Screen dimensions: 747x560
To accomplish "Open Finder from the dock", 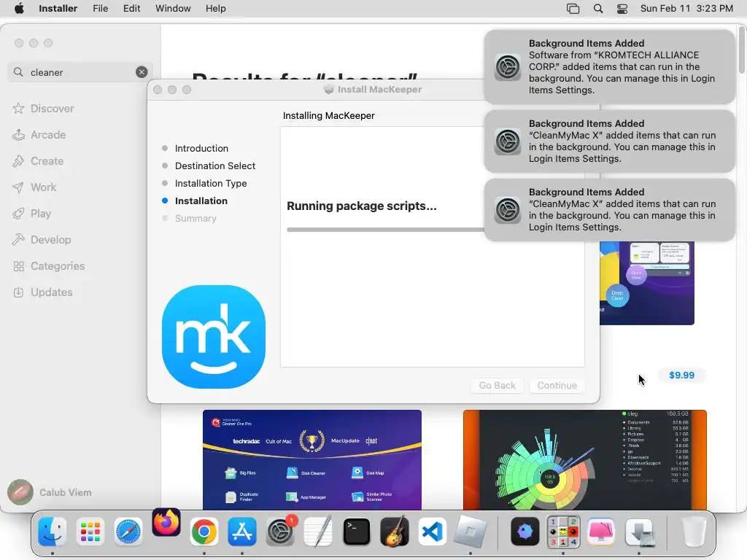I will (53, 532).
